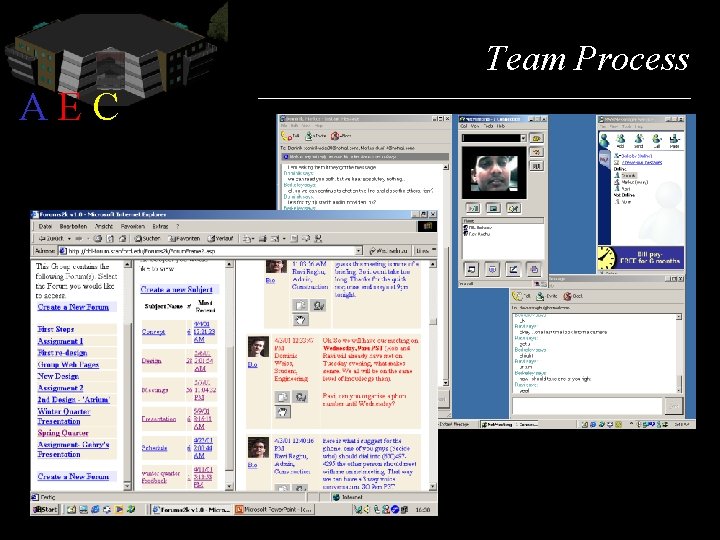
Task: Click the Invite icon in the front chat window
Action: click(546, 296)
